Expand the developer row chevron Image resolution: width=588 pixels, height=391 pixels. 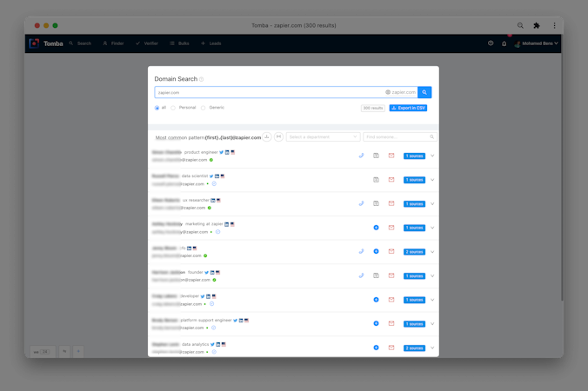point(432,300)
